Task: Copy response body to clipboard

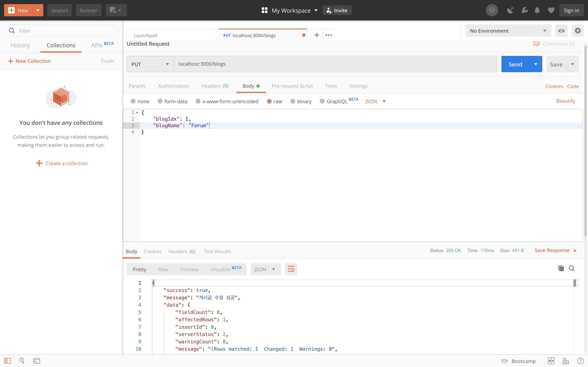Action: coord(561,268)
